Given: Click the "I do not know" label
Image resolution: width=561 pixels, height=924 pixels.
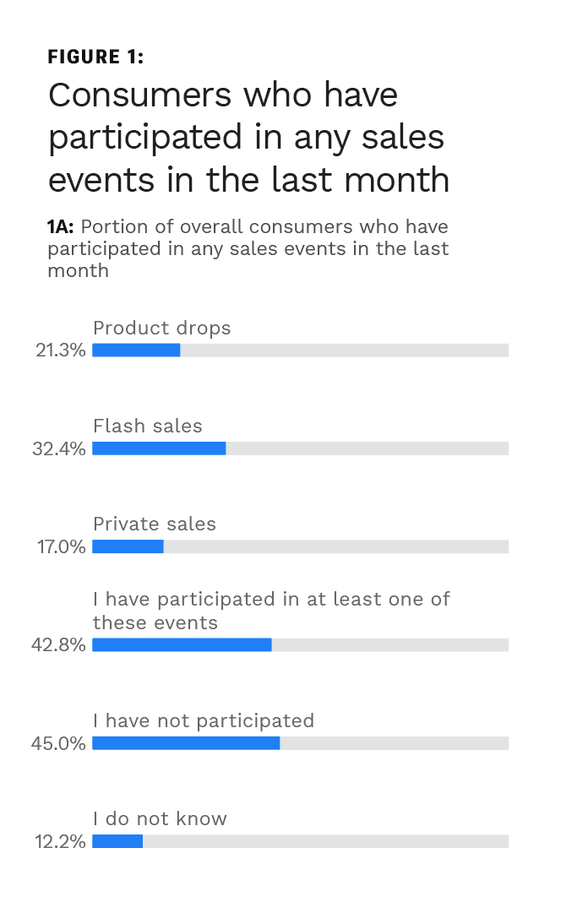Looking at the screenshot, I should [160, 818].
